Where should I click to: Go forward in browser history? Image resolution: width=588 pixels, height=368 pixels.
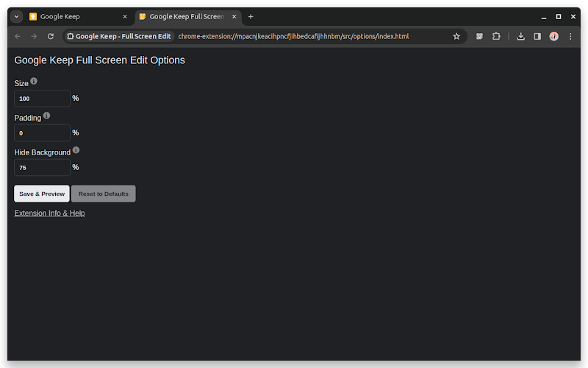coord(34,36)
